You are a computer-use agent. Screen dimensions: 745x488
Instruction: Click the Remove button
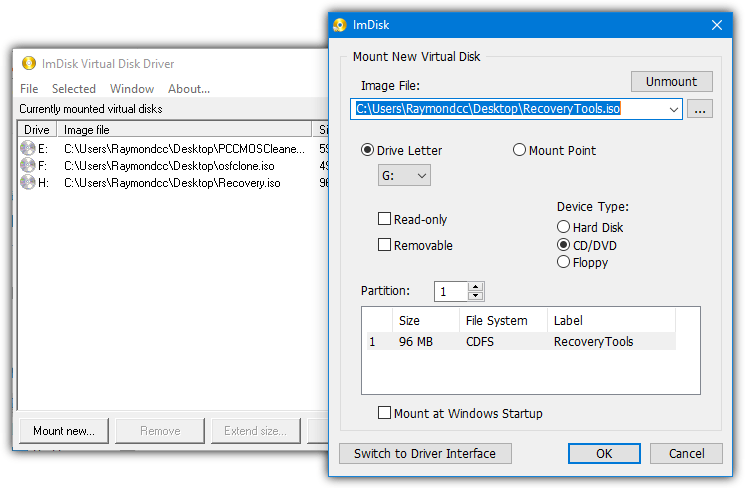(160, 431)
